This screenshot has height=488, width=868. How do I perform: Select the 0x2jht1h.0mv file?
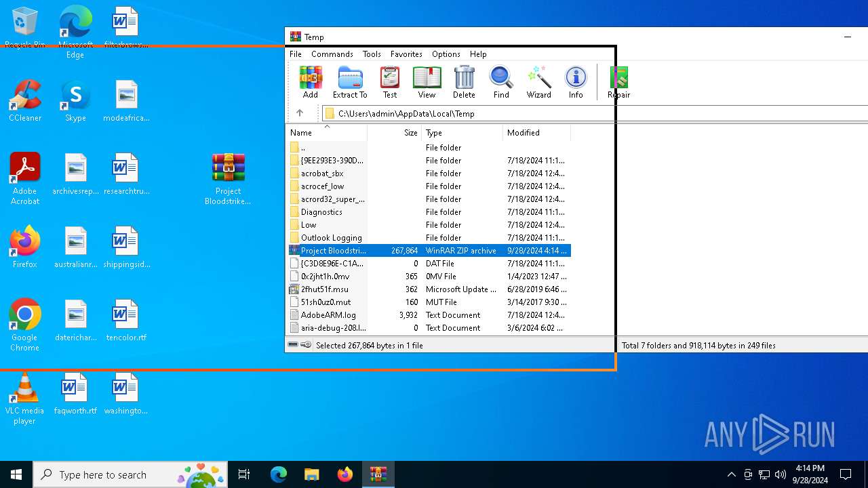(429, 277)
